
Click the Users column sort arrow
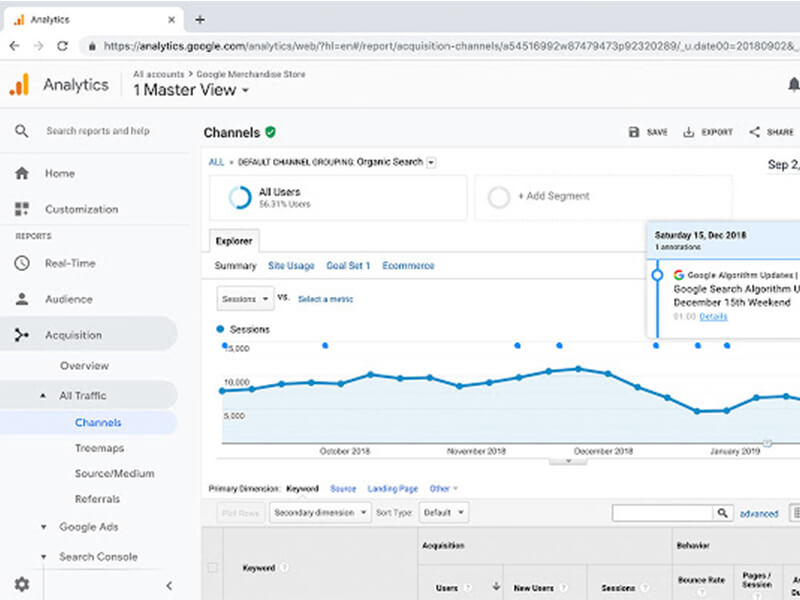(496, 587)
